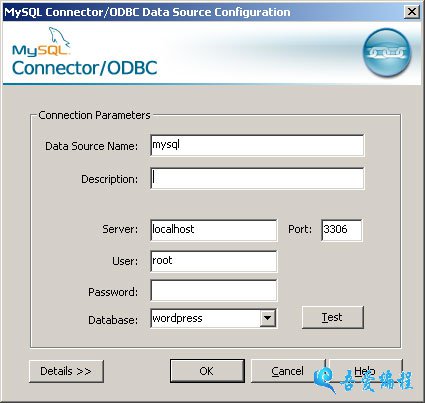This screenshot has height=403, width=425.
Task: Open the Database dropdown arrow
Action: (x=268, y=318)
